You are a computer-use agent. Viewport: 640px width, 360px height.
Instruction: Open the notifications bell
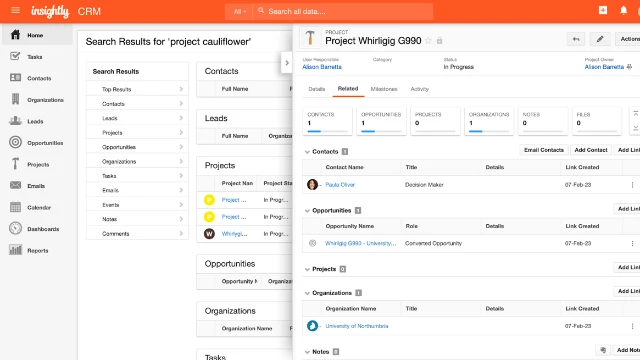623,10
